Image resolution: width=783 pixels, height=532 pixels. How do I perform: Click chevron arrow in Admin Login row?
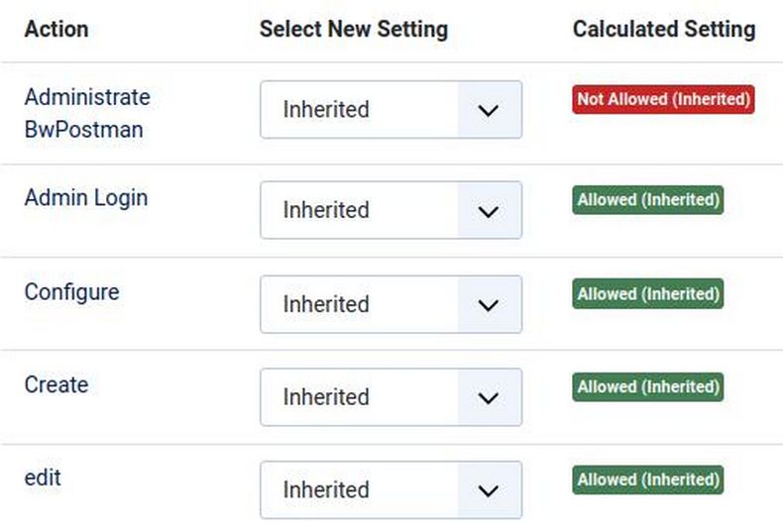pos(488,210)
